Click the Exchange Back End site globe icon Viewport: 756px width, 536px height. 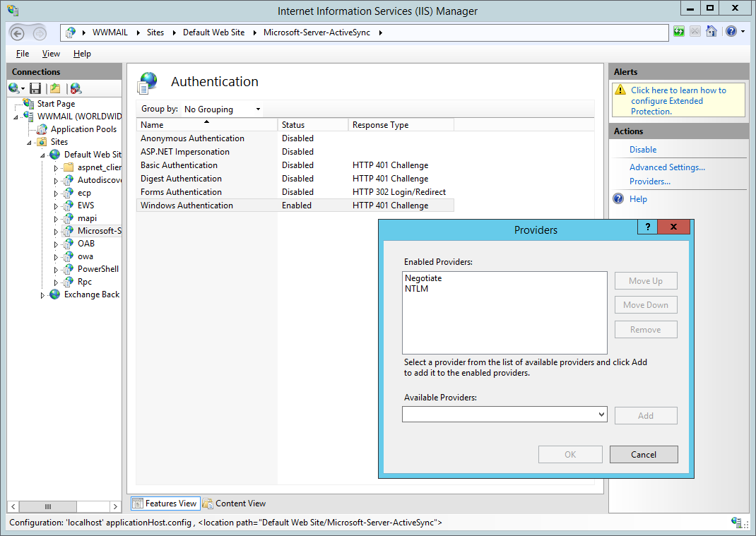click(x=55, y=294)
